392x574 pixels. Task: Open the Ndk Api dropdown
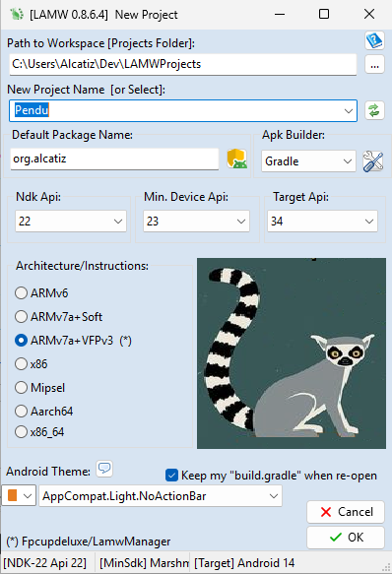(x=118, y=222)
